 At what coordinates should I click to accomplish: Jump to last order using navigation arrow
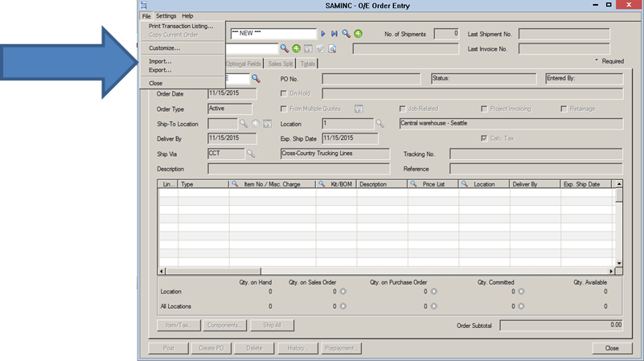pos(334,34)
